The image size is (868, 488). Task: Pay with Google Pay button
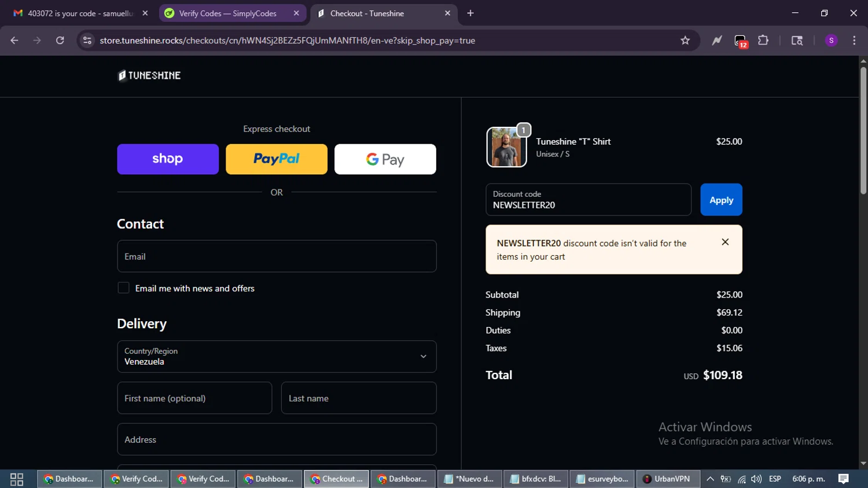(385, 159)
